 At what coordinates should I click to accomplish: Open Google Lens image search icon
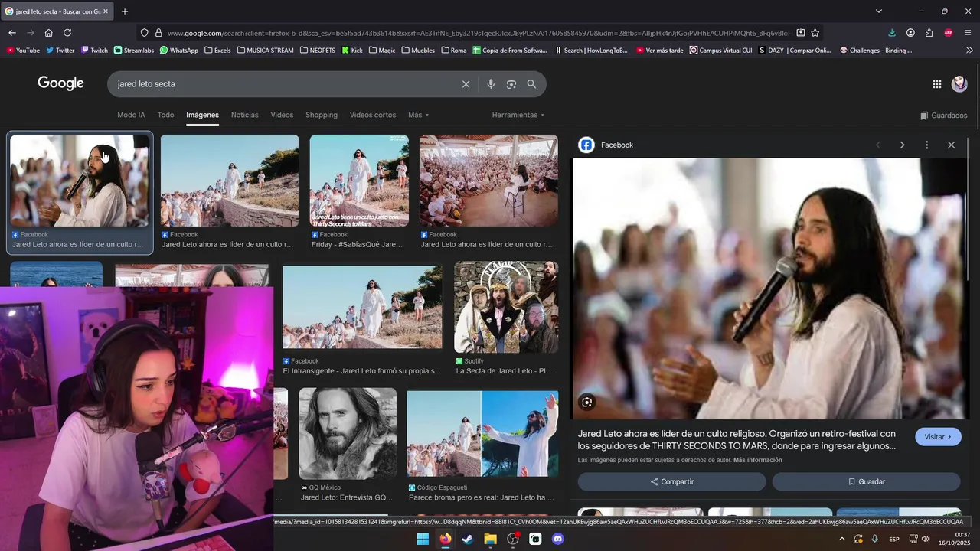coord(511,84)
